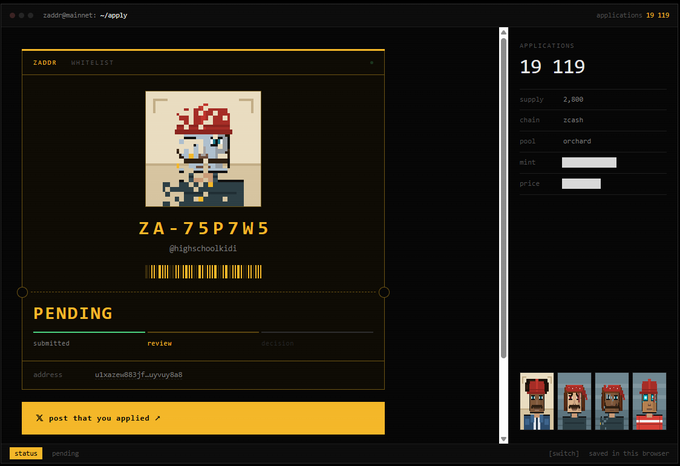Select the decision progress step
The height and width of the screenshot is (466, 680).
point(278,343)
